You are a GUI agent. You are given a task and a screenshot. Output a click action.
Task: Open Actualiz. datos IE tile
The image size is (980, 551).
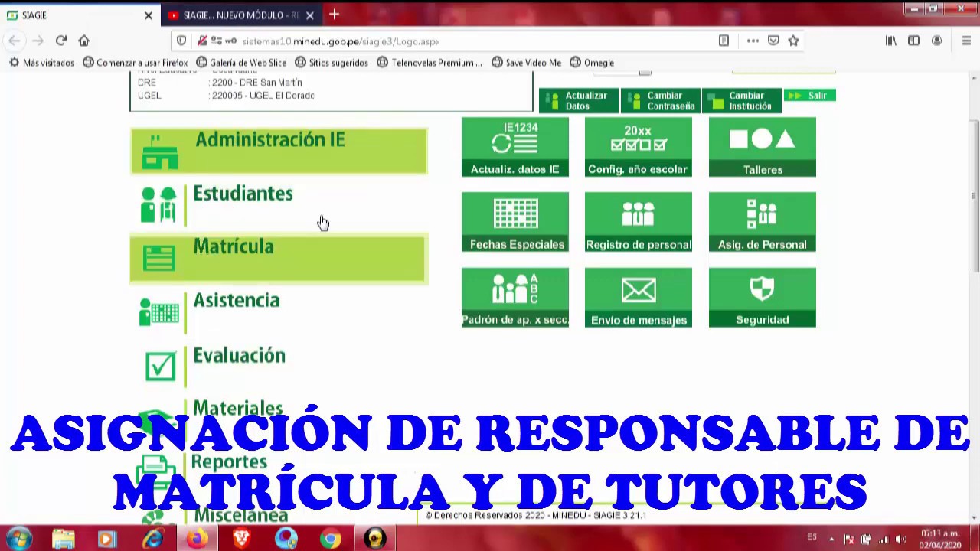pos(514,147)
